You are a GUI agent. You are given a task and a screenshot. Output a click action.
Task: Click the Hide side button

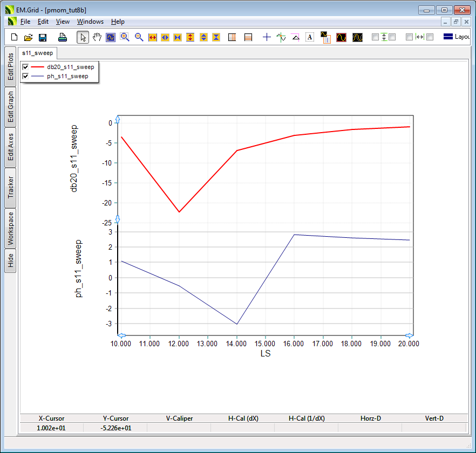[10, 261]
